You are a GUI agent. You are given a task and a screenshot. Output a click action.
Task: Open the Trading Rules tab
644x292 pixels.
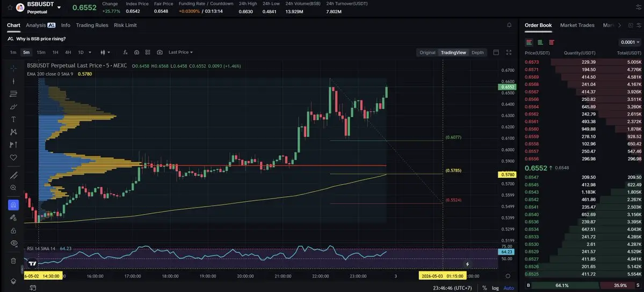pyautogui.click(x=92, y=25)
